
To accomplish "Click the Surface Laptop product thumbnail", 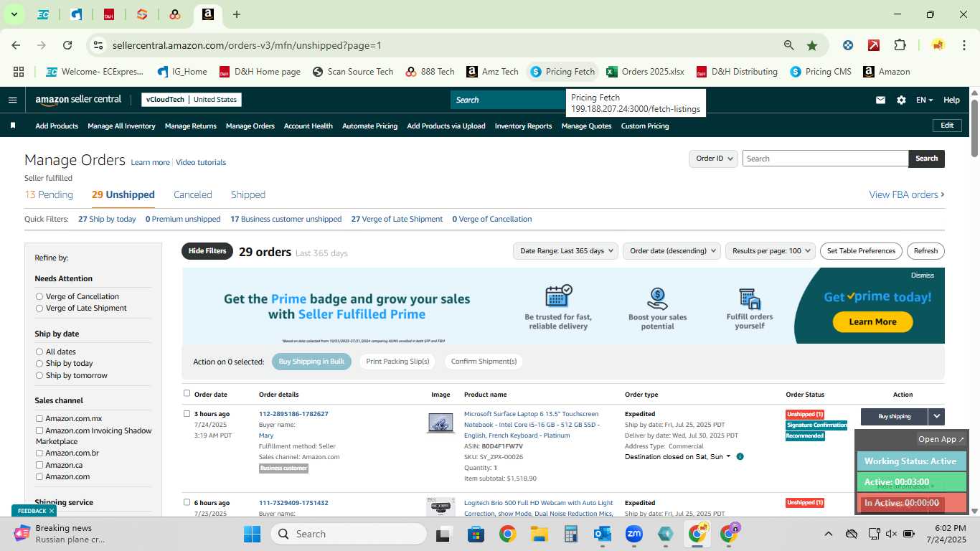I will (440, 423).
